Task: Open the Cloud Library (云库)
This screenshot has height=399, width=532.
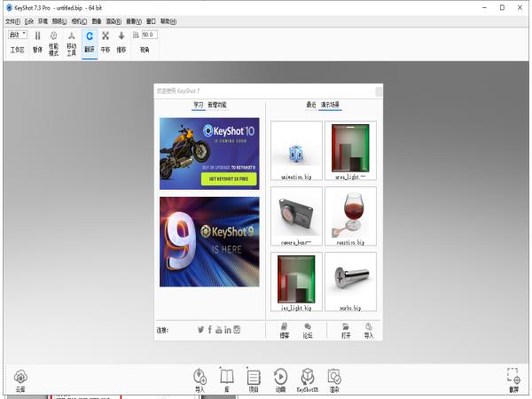Action: 20,381
